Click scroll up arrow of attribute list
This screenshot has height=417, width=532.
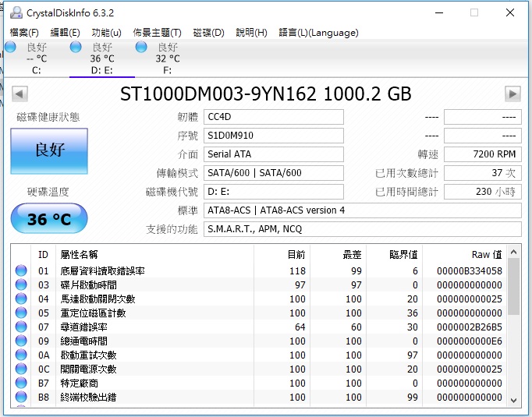[x=514, y=252]
